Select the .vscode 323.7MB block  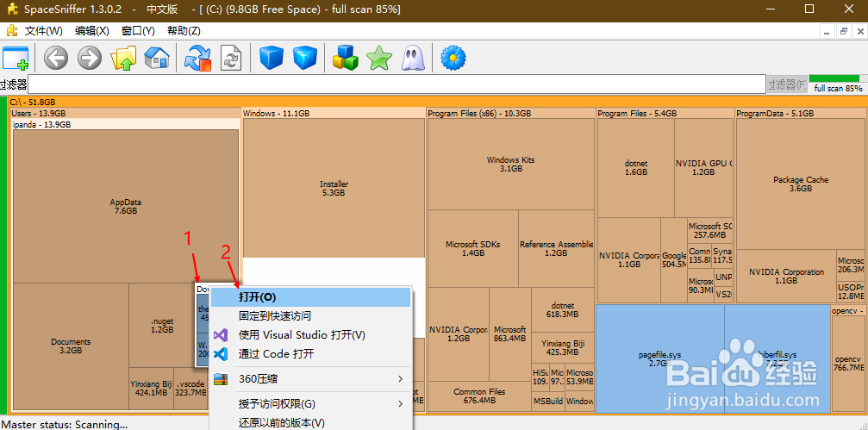pos(191,388)
